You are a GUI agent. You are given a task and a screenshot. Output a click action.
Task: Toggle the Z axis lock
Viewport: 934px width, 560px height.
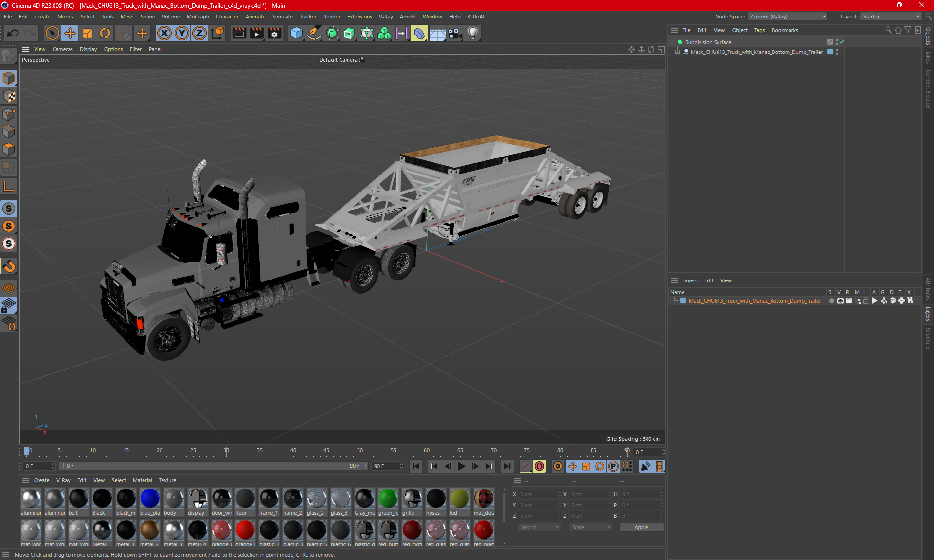click(199, 33)
